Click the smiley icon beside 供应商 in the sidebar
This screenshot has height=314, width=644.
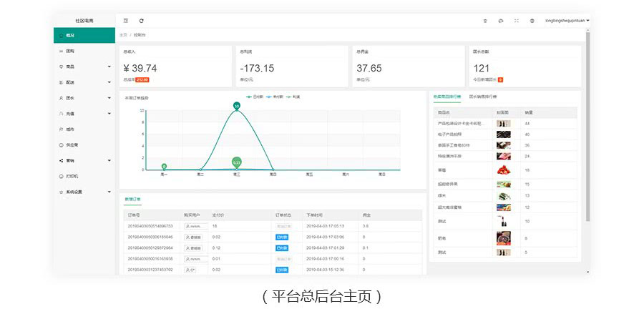point(62,145)
